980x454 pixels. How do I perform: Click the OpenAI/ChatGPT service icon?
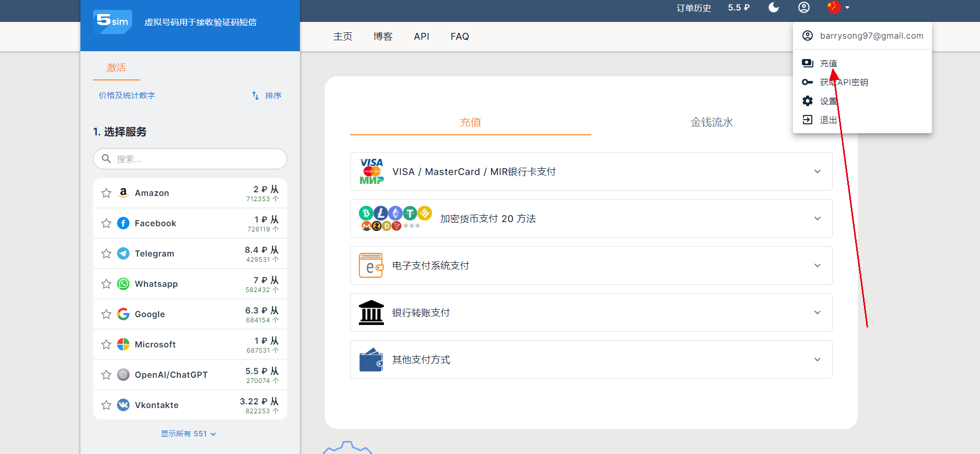pyautogui.click(x=123, y=375)
